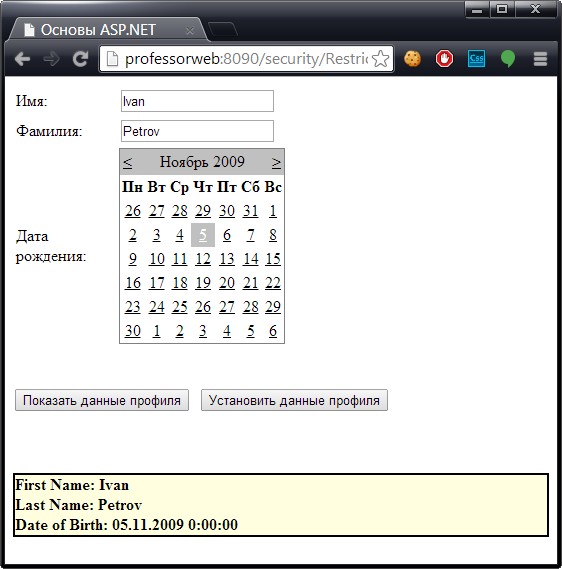Pick date 19 in the calendar
The image size is (562, 569).
(x=203, y=283)
